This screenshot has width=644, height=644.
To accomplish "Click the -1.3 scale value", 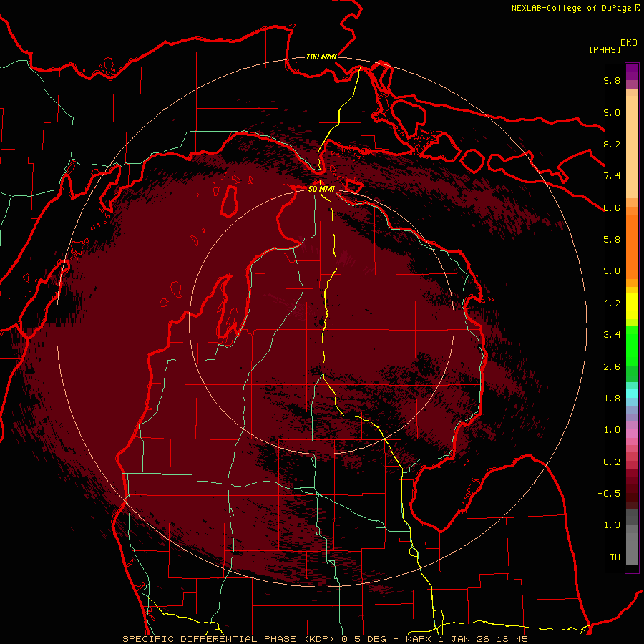I will (x=609, y=525).
